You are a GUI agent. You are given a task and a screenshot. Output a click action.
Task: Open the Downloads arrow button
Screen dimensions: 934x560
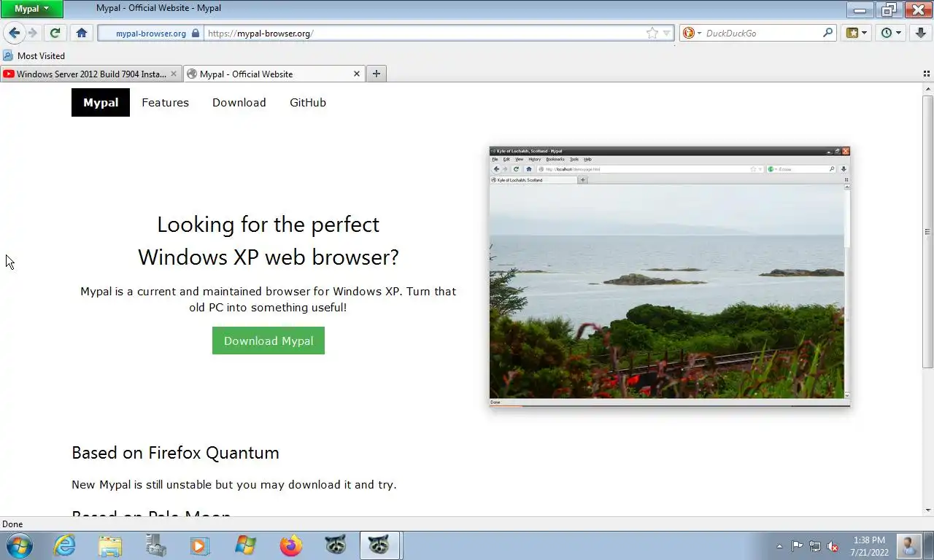point(920,33)
